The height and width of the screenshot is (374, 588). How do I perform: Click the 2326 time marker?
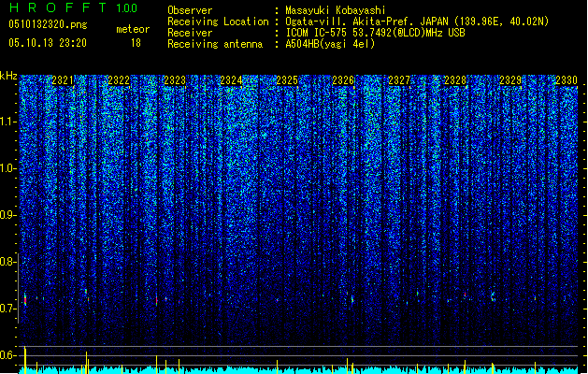point(343,80)
